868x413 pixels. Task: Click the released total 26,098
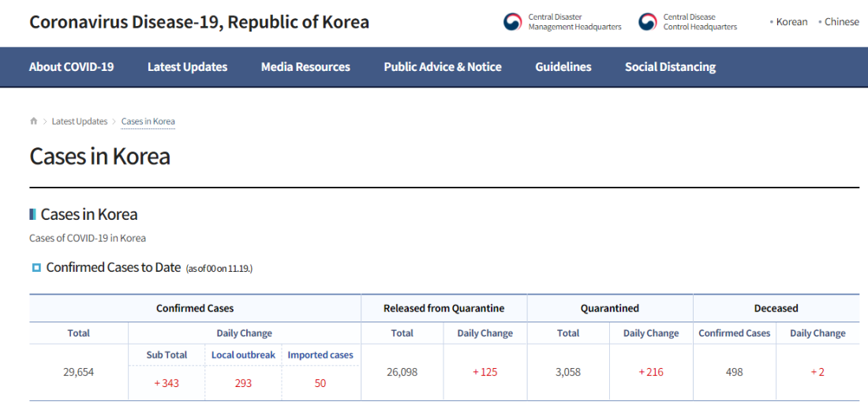click(x=402, y=372)
